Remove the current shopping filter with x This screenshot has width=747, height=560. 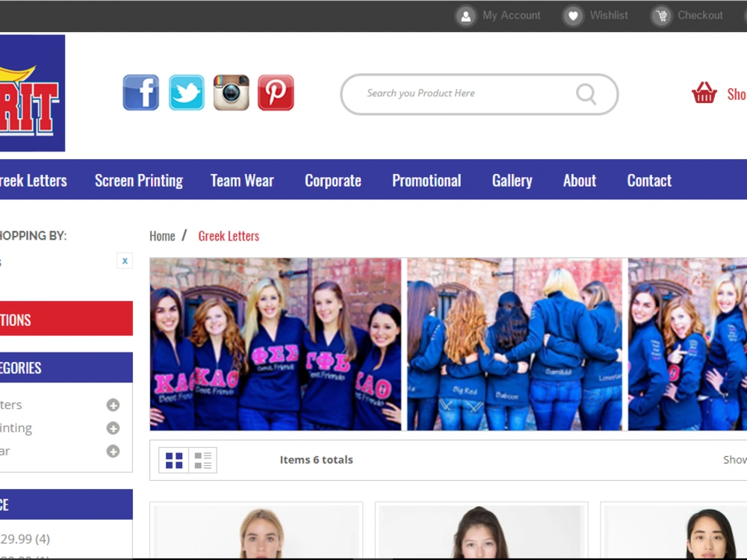[125, 261]
